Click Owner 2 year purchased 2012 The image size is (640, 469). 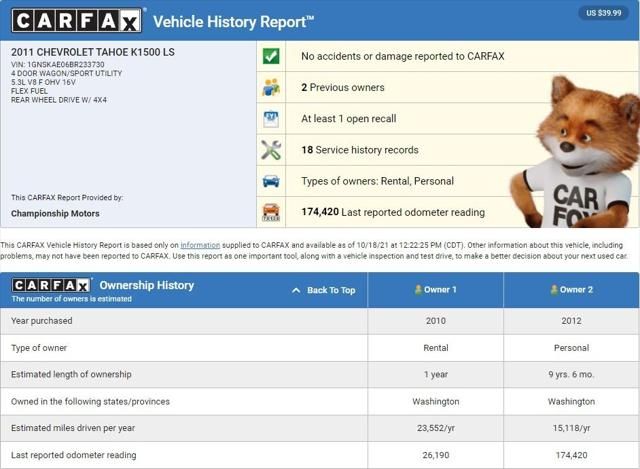coord(571,321)
